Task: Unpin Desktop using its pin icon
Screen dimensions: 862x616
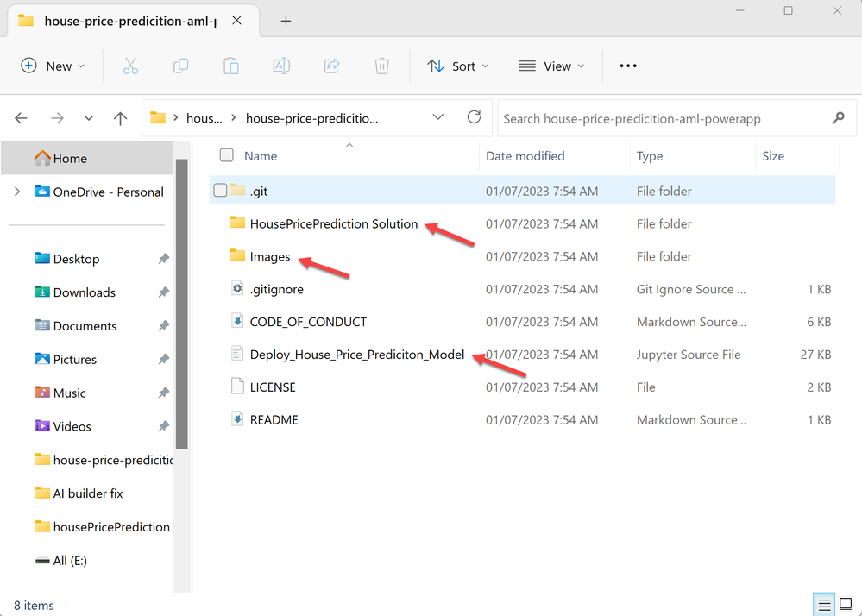Action: [x=163, y=259]
